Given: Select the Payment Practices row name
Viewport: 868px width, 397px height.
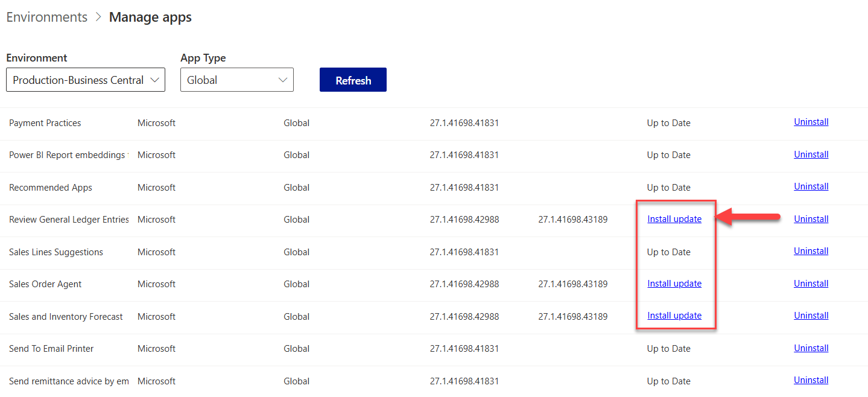Looking at the screenshot, I should [45, 123].
